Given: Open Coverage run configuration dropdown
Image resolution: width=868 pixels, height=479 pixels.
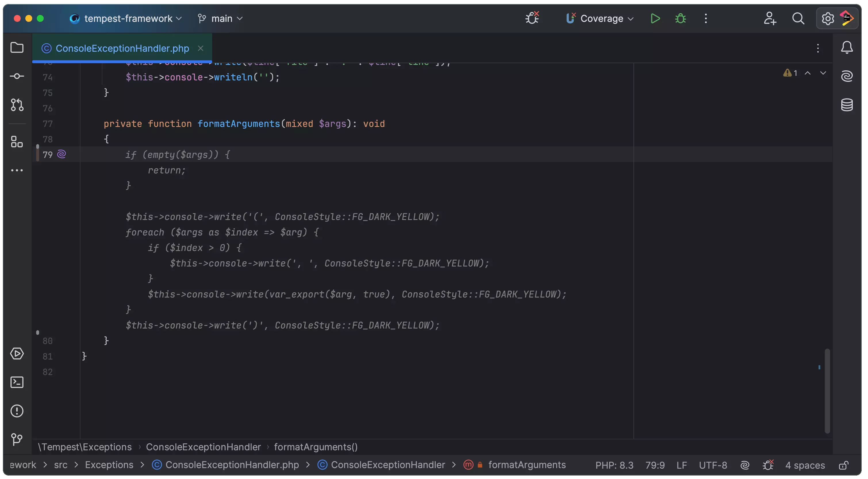Looking at the screenshot, I should point(600,18).
